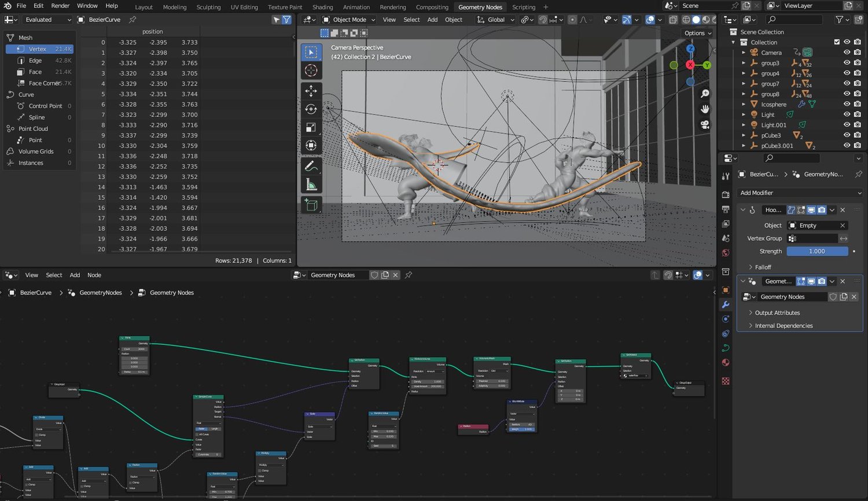Expand the group3 item in outliner
Screen dimensions: 868x501
(x=744, y=63)
